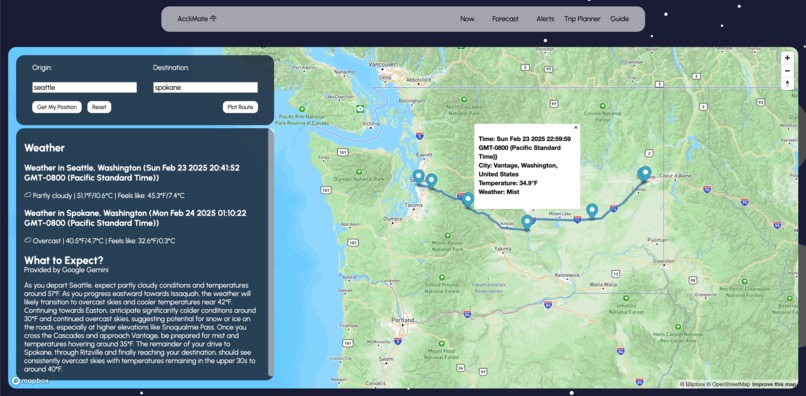Click the Lewiston city label on map
Image resolution: width=806 pixels, height=396 pixels.
tap(663, 261)
